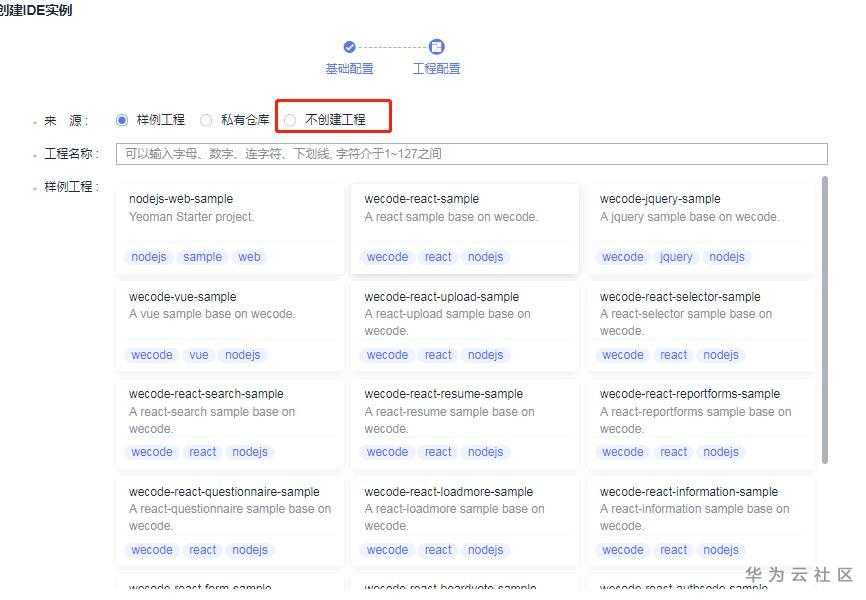Pick the wecode-vue-sample project card
Viewport: 866px width, 600px height.
click(230, 327)
